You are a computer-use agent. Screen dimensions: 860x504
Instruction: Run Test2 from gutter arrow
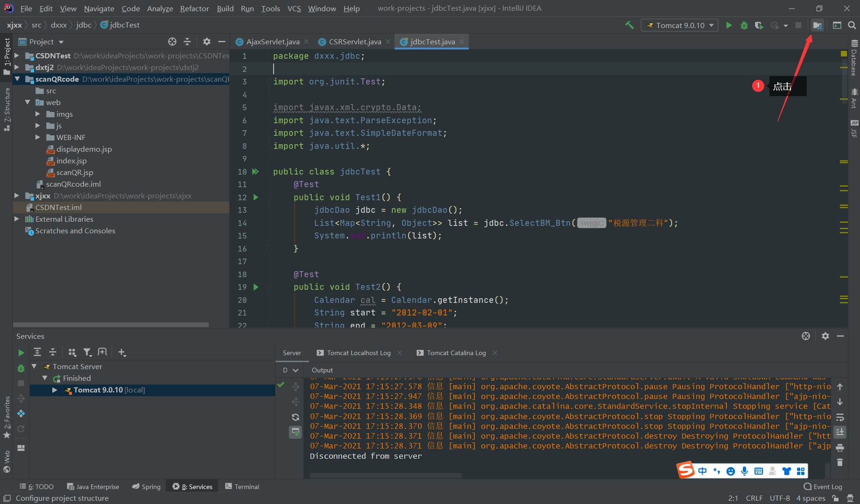coord(255,287)
